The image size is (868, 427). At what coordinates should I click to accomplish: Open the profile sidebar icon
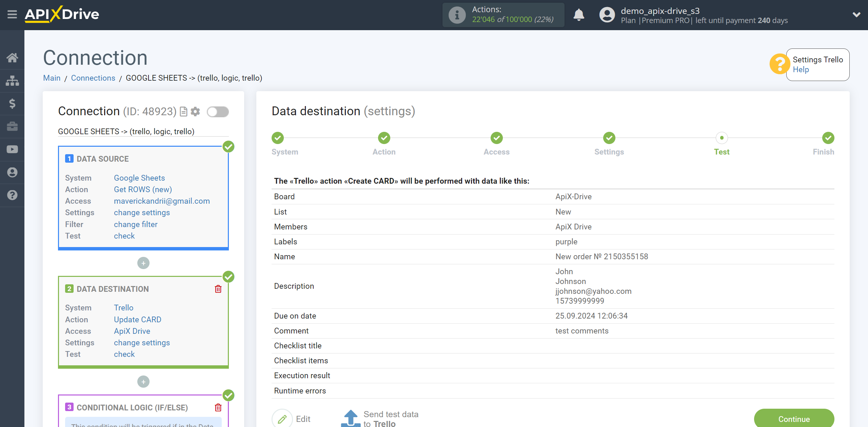click(12, 172)
